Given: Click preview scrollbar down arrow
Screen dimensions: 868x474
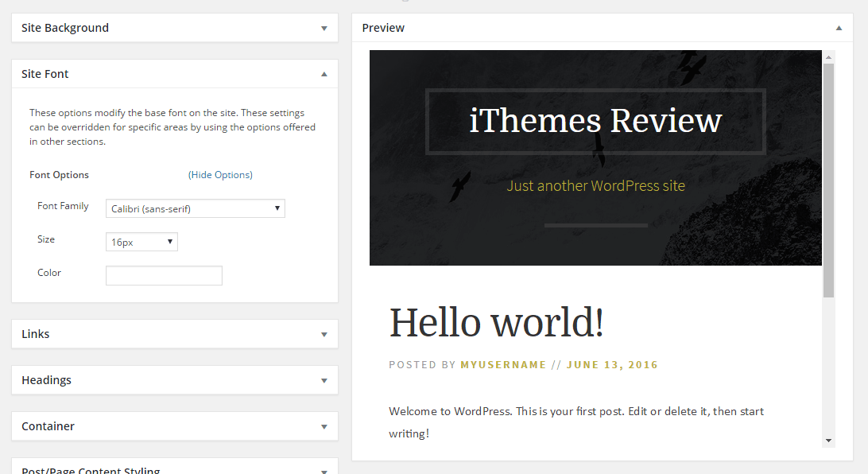Looking at the screenshot, I should pyautogui.click(x=828, y=441).
